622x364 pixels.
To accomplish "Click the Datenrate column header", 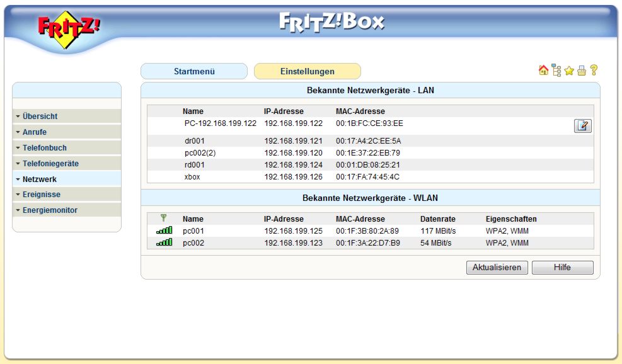I will coord(438,219).
